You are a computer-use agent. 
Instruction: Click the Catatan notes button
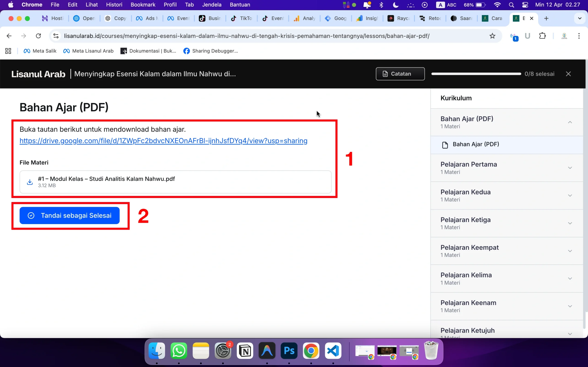400,74
